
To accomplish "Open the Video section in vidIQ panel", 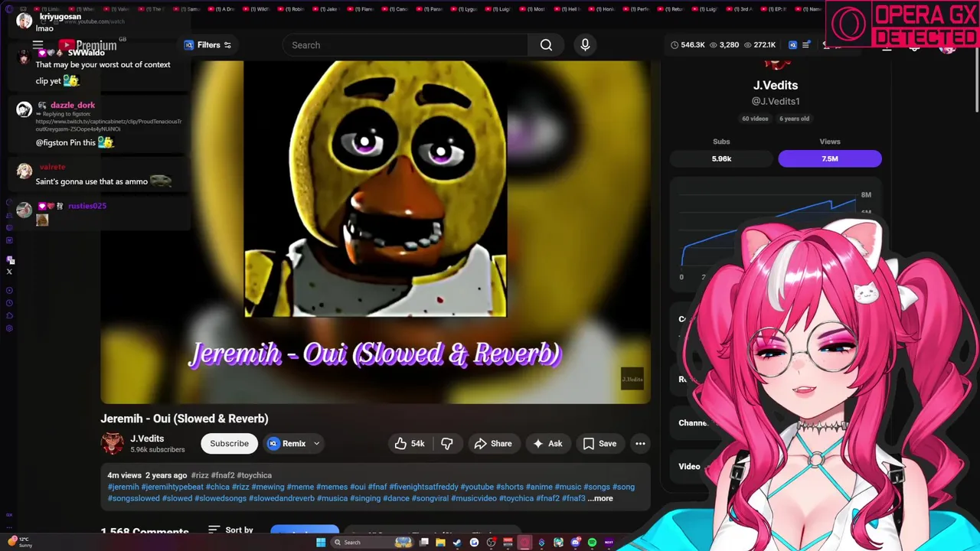I will (689, 466).
